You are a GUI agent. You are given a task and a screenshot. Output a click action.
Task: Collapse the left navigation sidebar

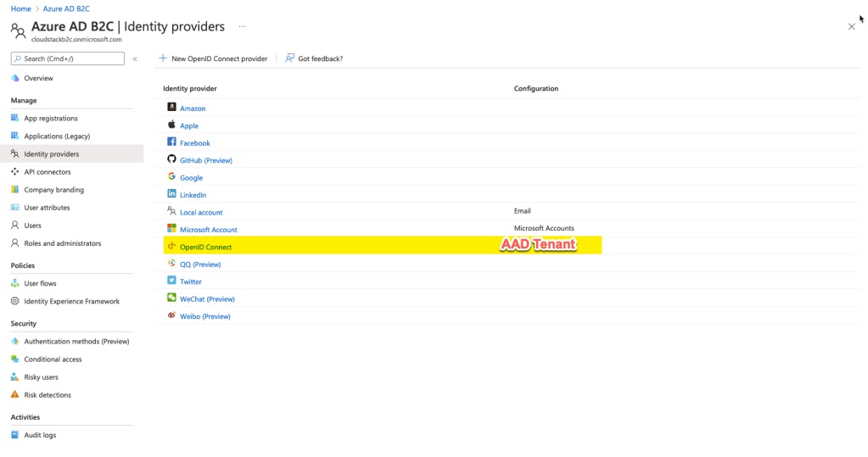tap(135, 59)
